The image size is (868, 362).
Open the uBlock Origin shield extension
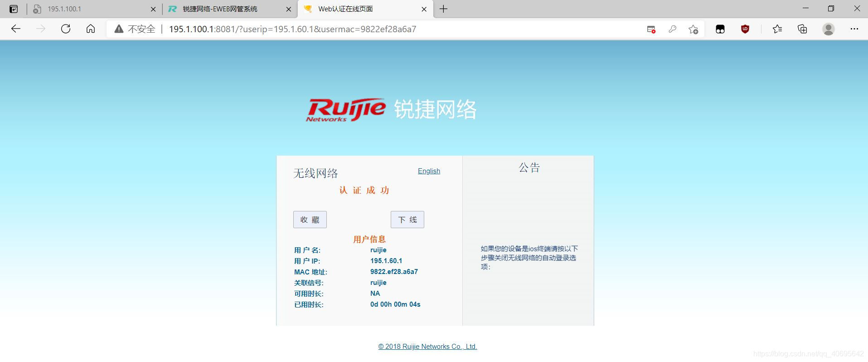click(x=745, y=29)
